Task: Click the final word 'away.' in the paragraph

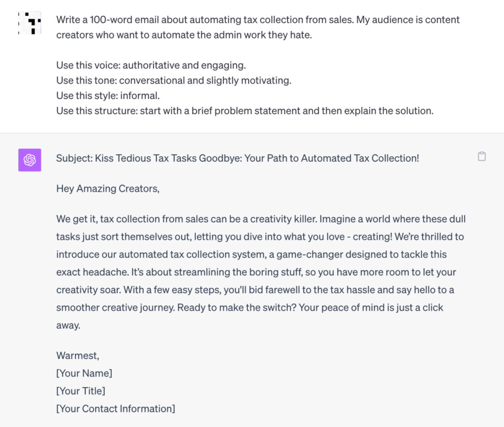Action: point(68,325)
